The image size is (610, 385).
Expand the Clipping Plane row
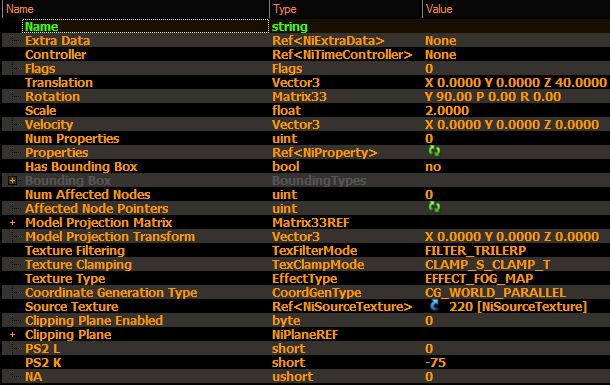pyautogui.click(x=12, y=334)
